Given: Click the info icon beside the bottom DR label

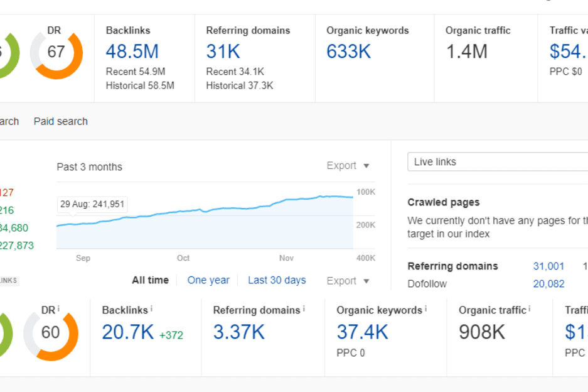Looking at the screenshot, I should [x=58, y=308].
